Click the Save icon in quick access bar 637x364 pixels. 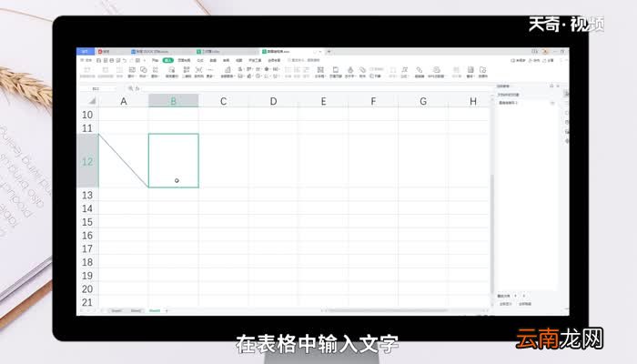(98, 60)
